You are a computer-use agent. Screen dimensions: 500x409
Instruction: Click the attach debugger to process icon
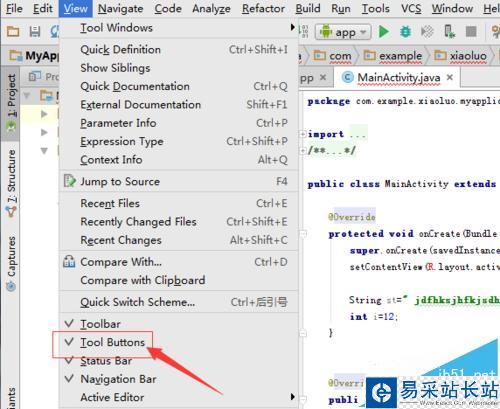[x=449, y=32]
